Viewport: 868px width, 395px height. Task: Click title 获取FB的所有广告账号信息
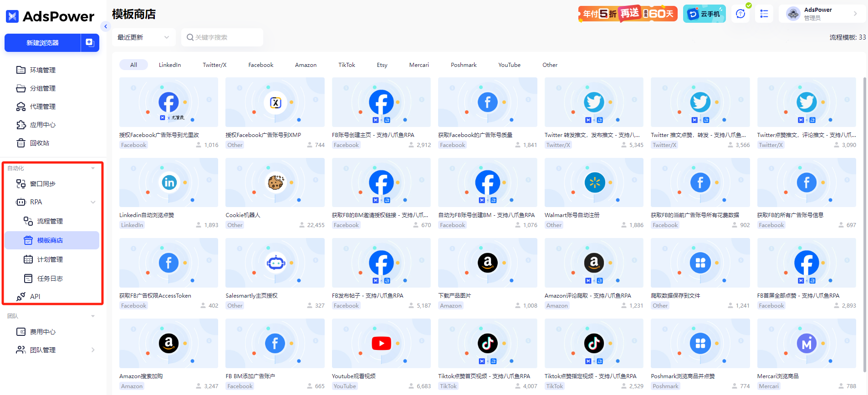(x=790, y=215)
